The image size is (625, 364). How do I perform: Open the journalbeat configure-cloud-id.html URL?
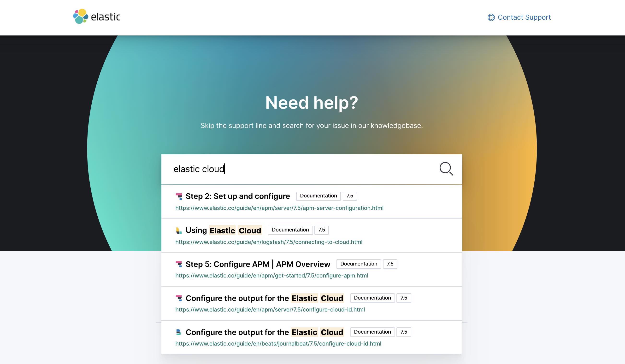click(278, 343)
